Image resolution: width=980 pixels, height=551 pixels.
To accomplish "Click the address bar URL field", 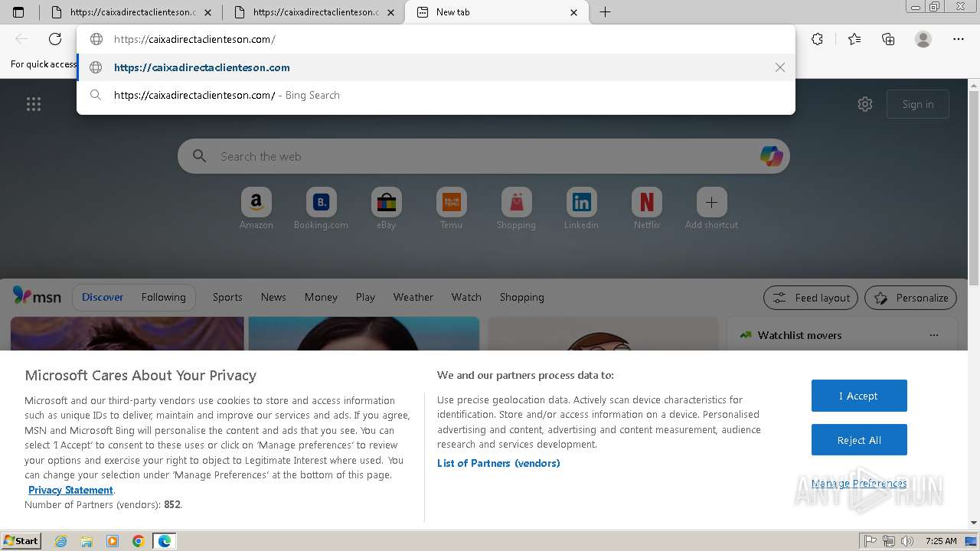I will [436, 39].
